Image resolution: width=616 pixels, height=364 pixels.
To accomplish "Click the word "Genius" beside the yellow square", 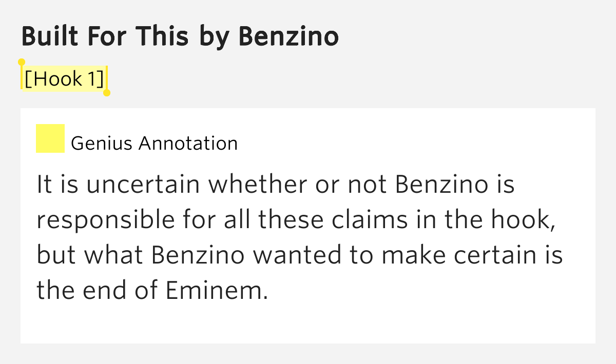I will click(103, 144).
